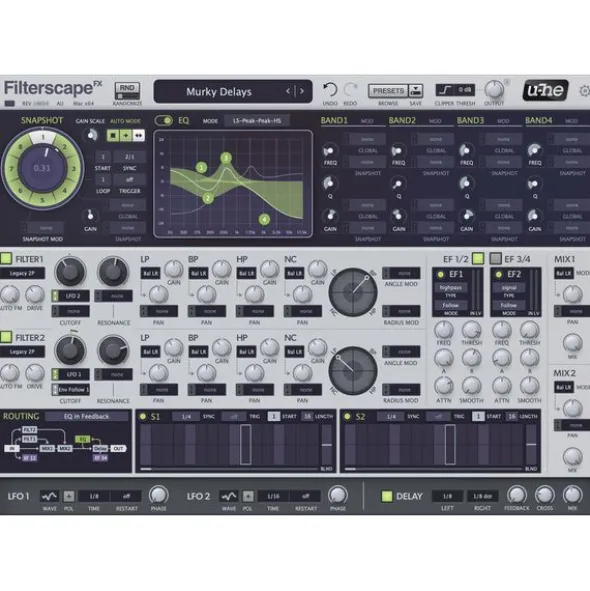Select the Auto Mode forward arrow
The width and height of the screenshot is (590, 591).
(x=126, y=135)
